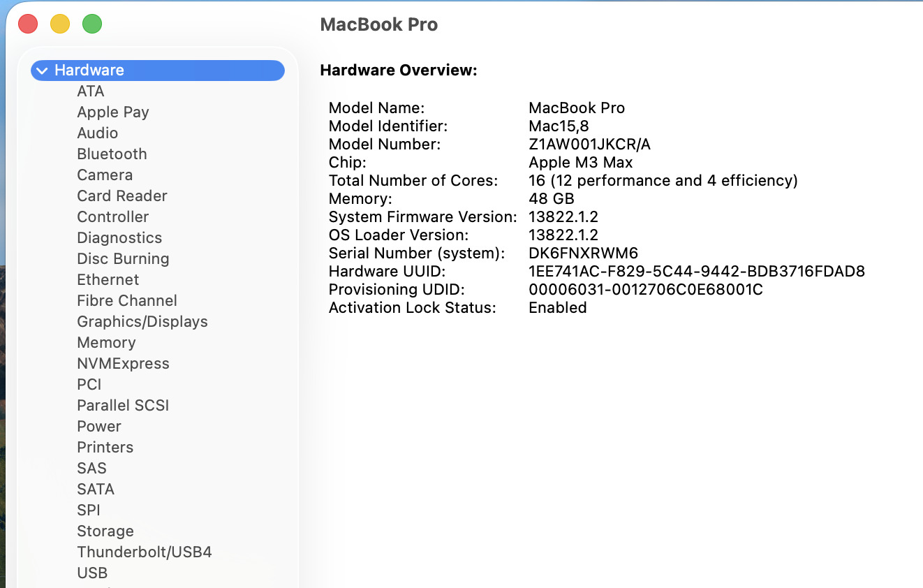Click the serial number value DK6FNXRWM6

coord(583,253)
